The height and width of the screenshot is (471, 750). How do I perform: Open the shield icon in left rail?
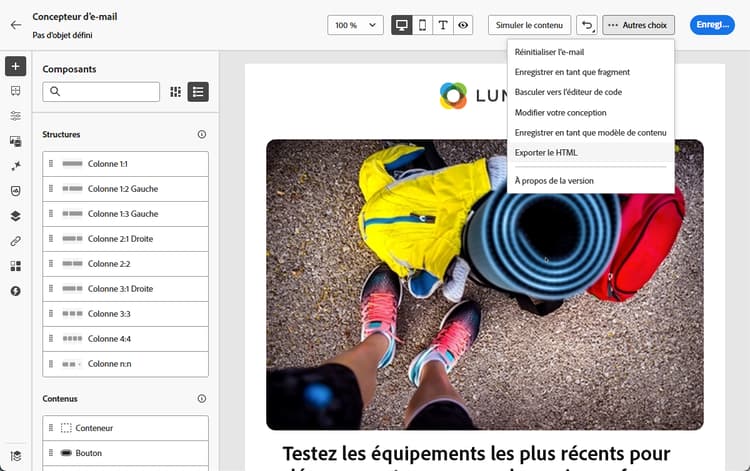click(x=15, y=191)
